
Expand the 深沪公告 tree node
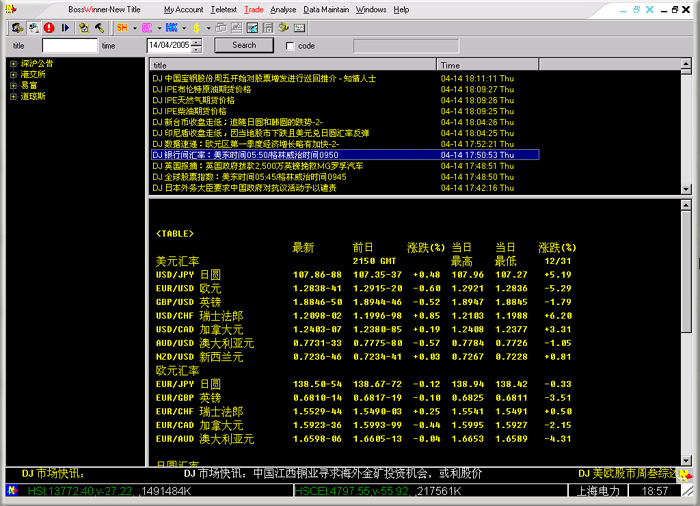13,64
